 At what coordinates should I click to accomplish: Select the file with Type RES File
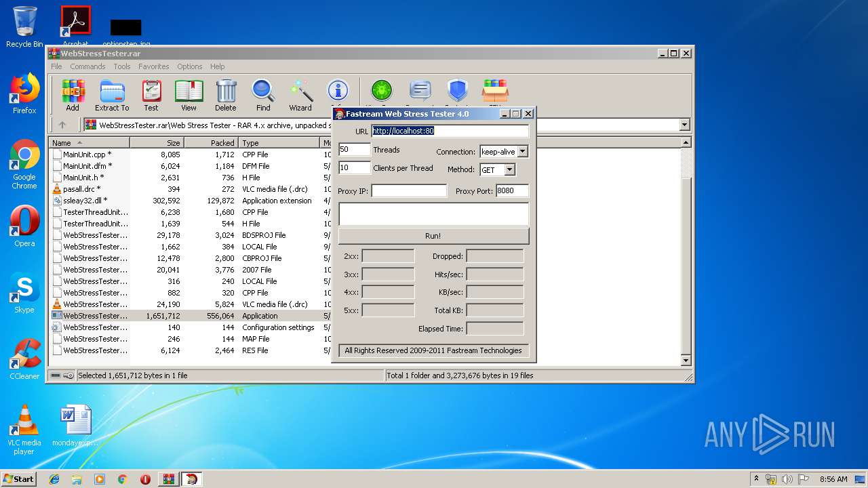(x=190, y=350)
